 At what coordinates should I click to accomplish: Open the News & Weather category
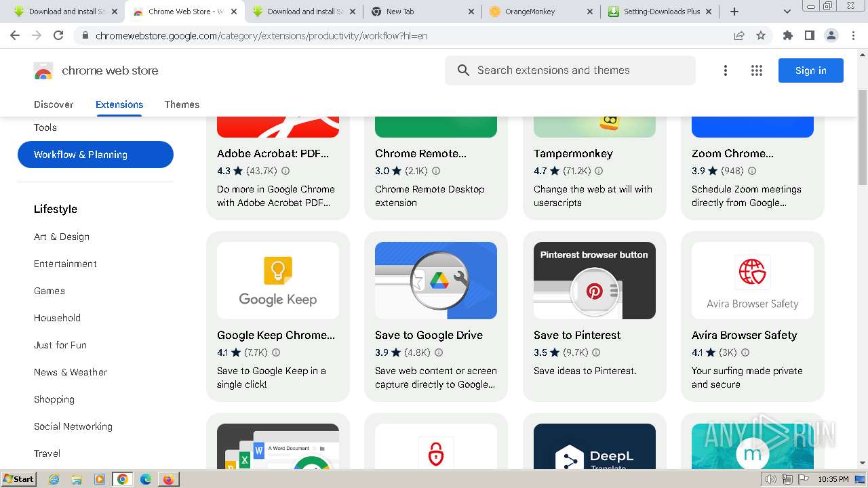point(71,372)
